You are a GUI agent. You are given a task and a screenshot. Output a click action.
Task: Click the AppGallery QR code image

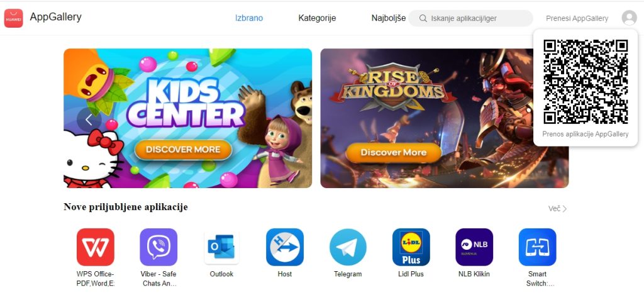pos(586,82)
